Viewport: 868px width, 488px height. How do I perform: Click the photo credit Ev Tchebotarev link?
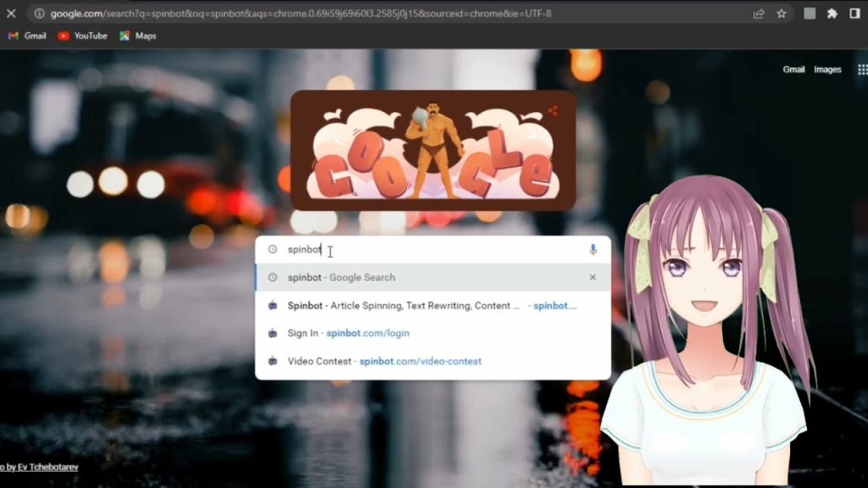[x=39, y=467]
